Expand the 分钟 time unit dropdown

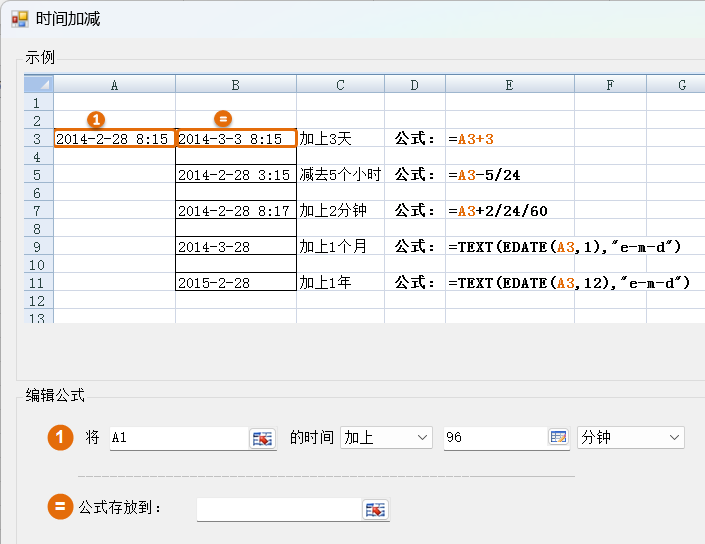pos(631,438)
